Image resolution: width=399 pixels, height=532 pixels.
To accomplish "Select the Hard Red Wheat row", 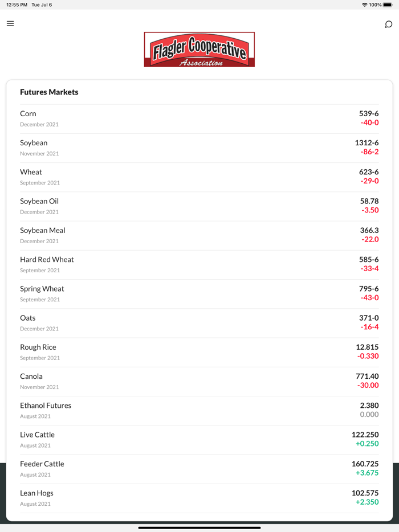I will pyautogui.click(x=199, y=264).
